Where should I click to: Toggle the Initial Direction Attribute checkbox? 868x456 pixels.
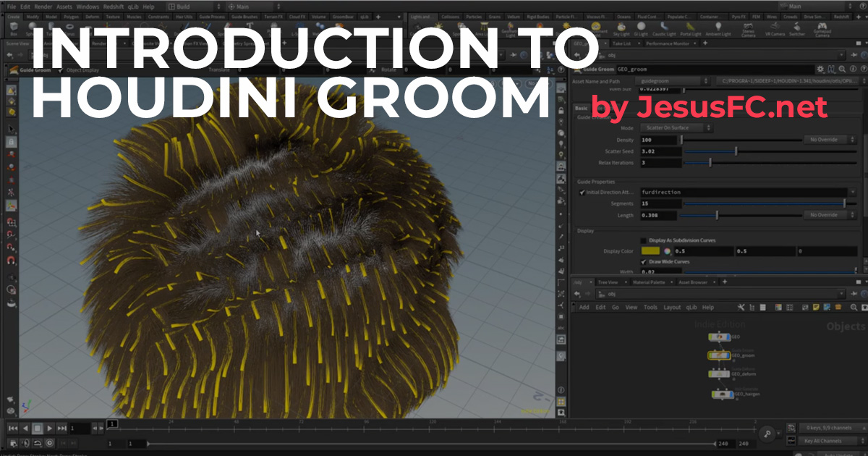click(582, 192)
